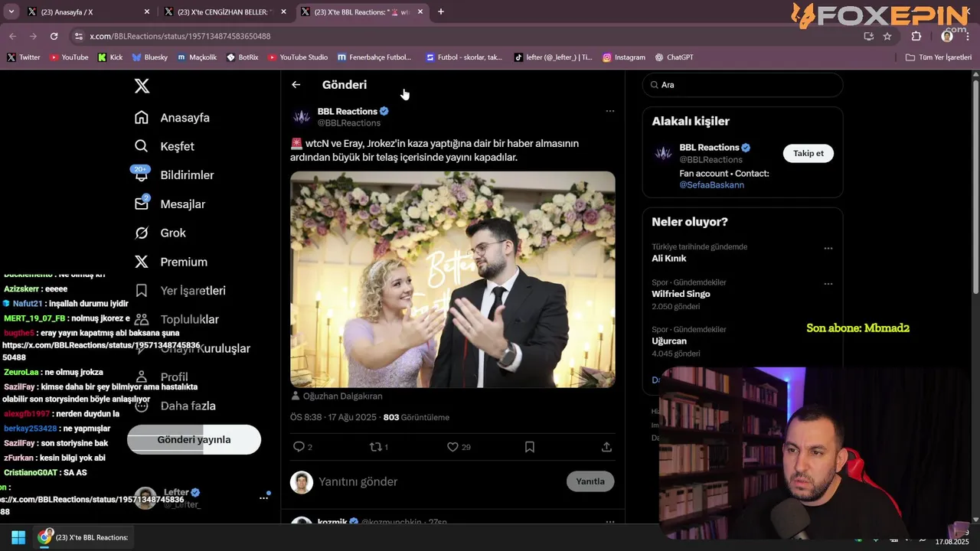Reload the page

tap(54, 36)
